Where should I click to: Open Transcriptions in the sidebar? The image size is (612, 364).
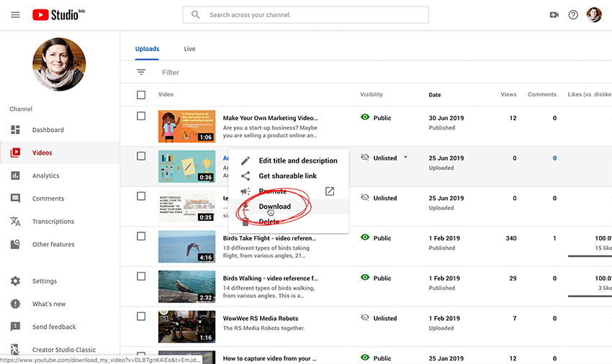coord(53,222)
